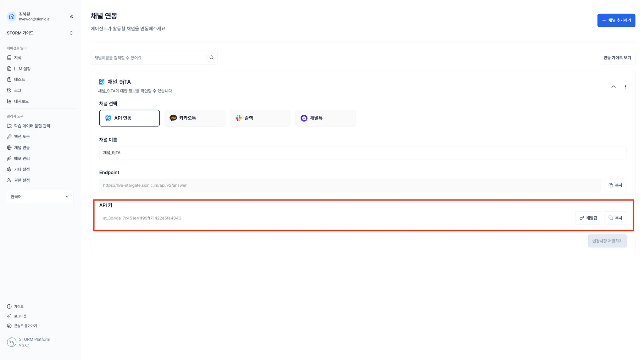644x360 pixels.
Task: Select the 슬랙 channel option
Action: 260,118
